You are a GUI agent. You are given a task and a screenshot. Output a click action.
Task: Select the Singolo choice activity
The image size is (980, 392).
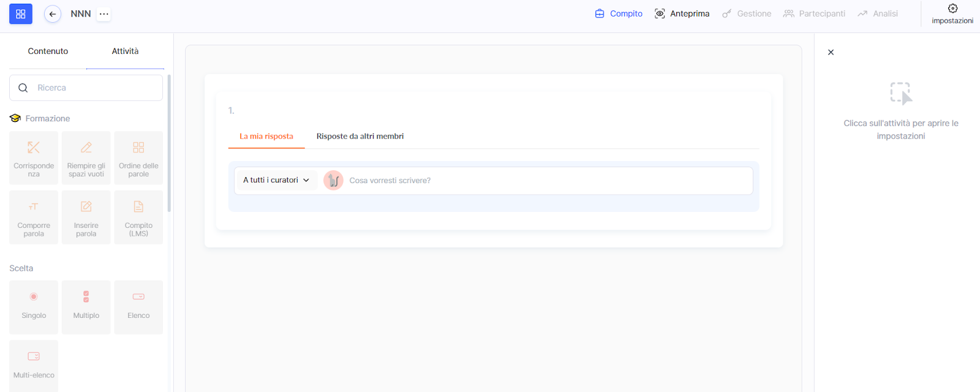pyautogui.click(x=34, y=307)
